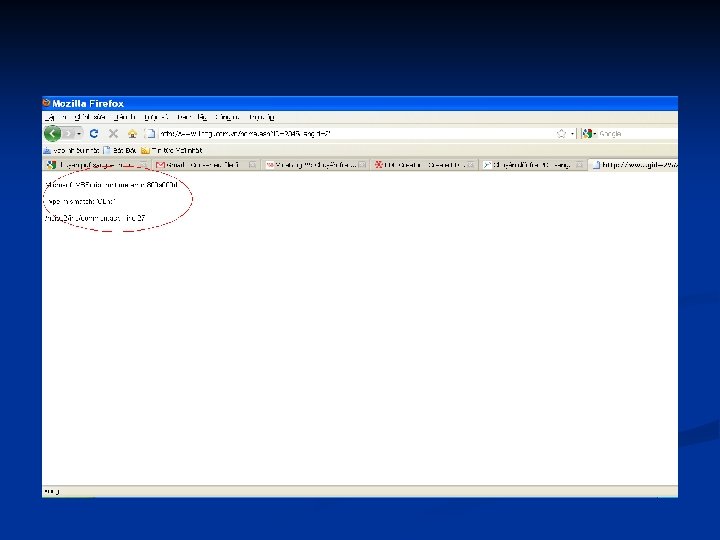The height and width of the screenshot is (540, 720).
Task: Select the active https://www... tab
Action: coord(634,165)
